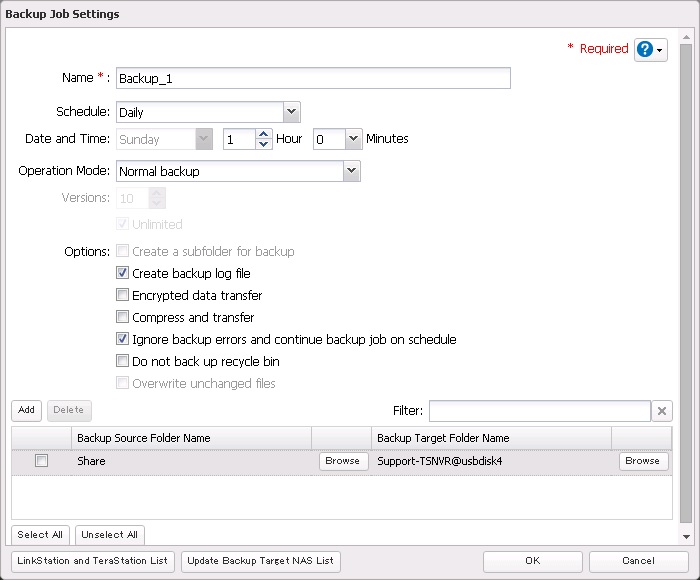Toggle Create backup log file checkbox

tap(123, 273)
